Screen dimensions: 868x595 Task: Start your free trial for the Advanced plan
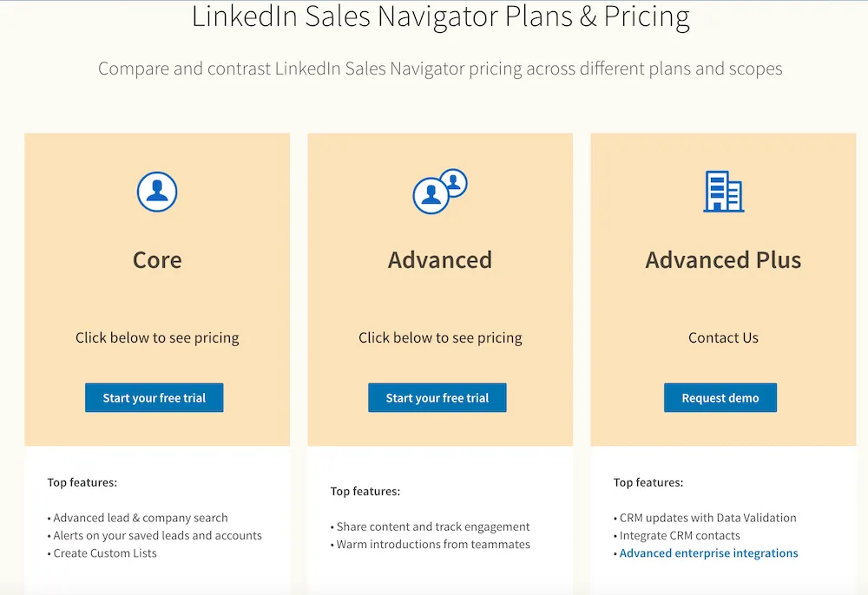437,397
